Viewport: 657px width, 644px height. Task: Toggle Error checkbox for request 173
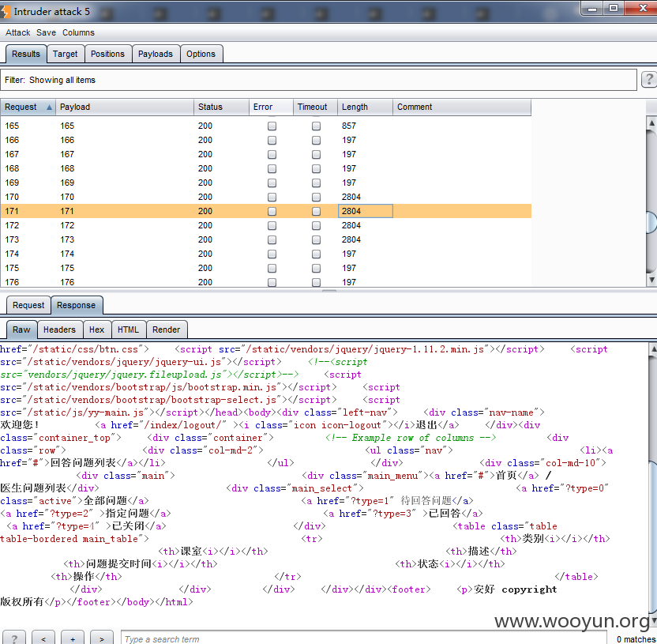272,240
